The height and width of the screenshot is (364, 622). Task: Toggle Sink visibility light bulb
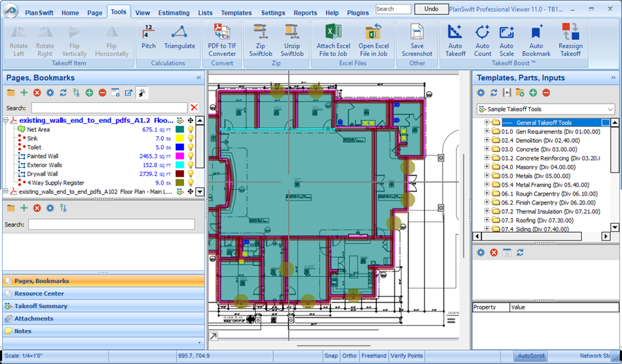tap(191, 138)
